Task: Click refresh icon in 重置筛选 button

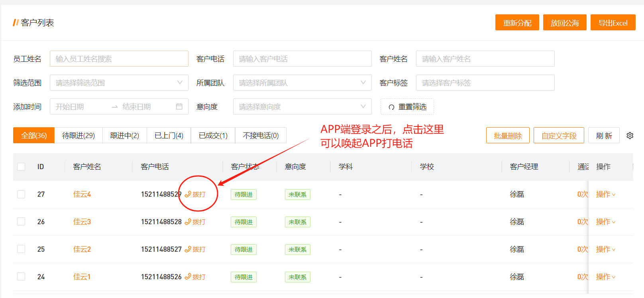Action: point(391,107)
